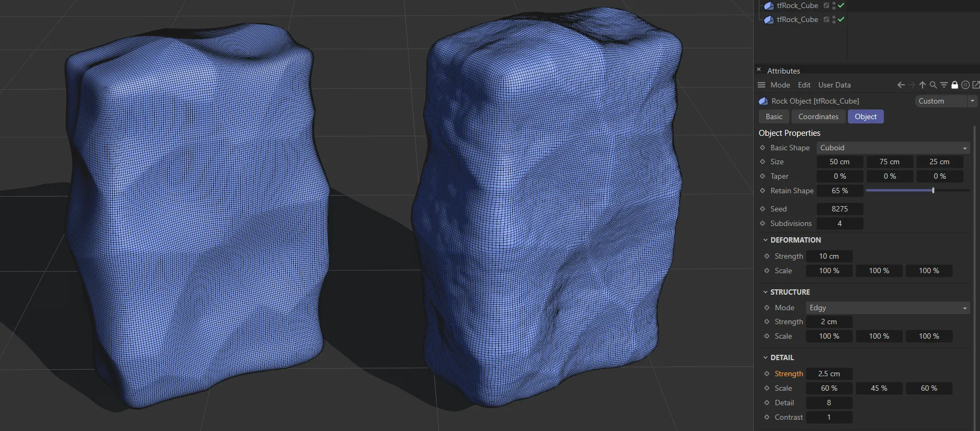Screen dimensions: 980x431
Task: Collapse the DETAIL section
Action: point(765,357)
